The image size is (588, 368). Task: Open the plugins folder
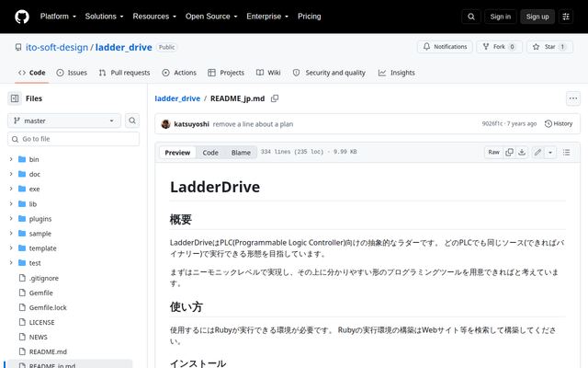(x=40, y=219)
